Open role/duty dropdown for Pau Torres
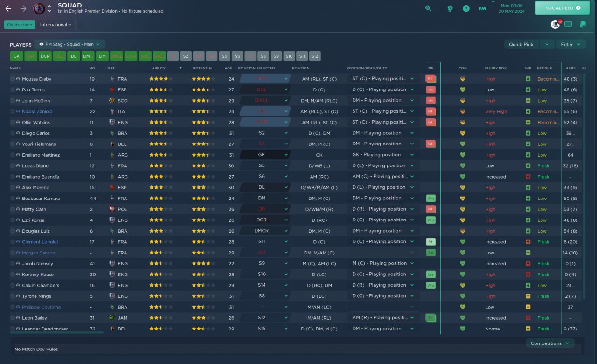Viewport: 597px width, 364px height. tap(382, 89)
